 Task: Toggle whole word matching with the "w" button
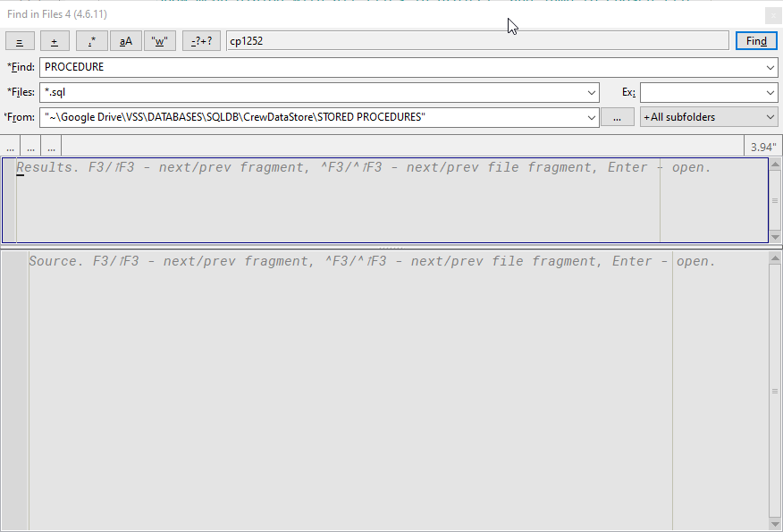coord(160,40)
